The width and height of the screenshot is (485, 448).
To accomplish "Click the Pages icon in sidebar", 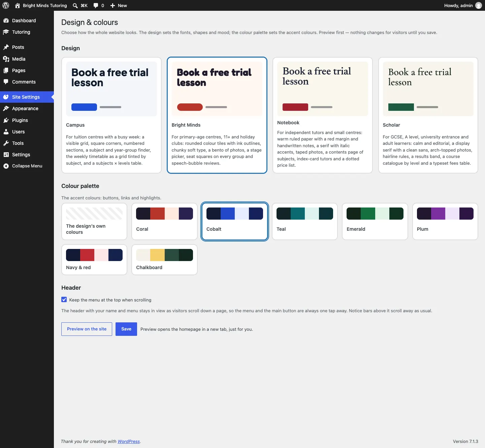I will pos(6,70).
